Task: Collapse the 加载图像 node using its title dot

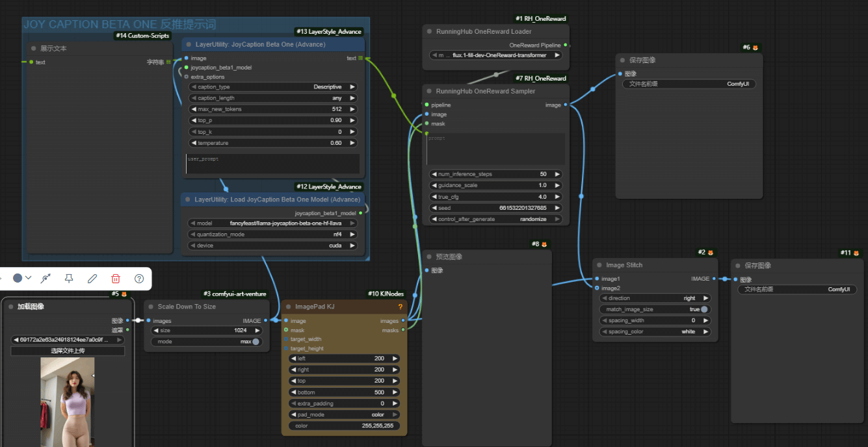Action: point(10,307)
